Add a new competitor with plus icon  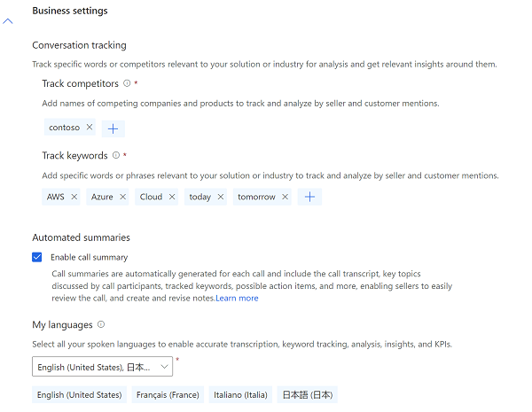(113, 128)
